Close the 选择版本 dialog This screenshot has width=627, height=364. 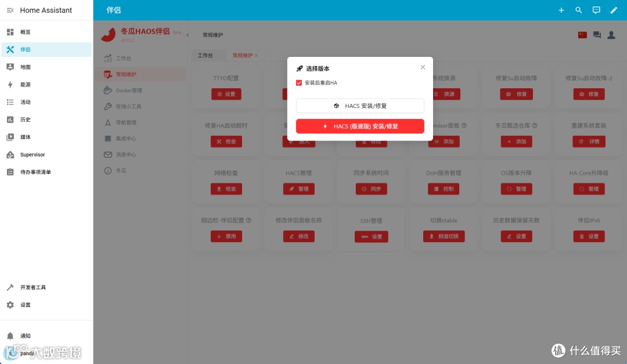tap(423, 67)
